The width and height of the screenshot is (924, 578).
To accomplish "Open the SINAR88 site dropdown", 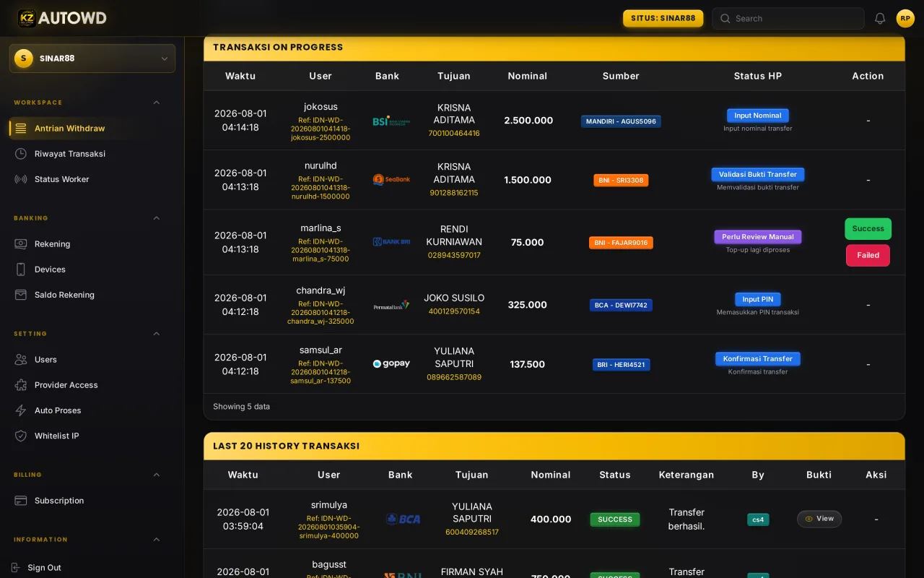I will tap(92, 59).
